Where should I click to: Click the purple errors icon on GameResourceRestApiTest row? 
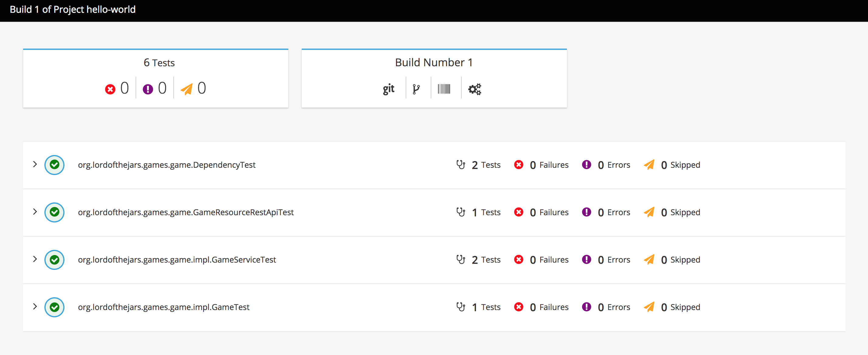pyautogui.click(x=586, y=212)
